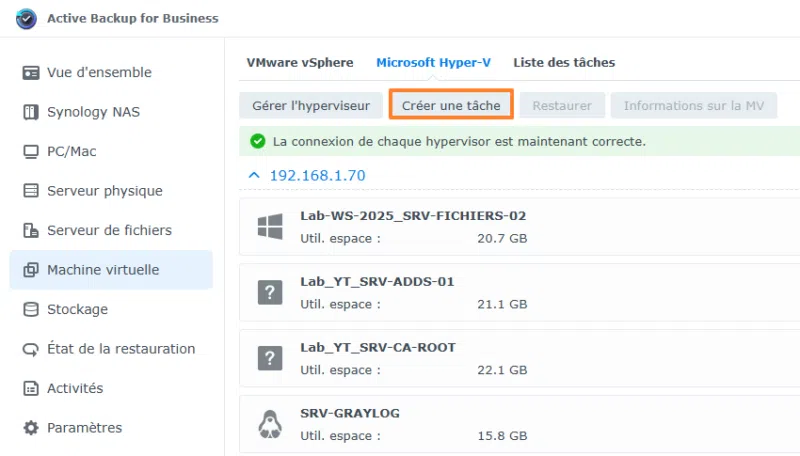Collapse the 192.168.1.70 hypervisor group

point(254,175)
